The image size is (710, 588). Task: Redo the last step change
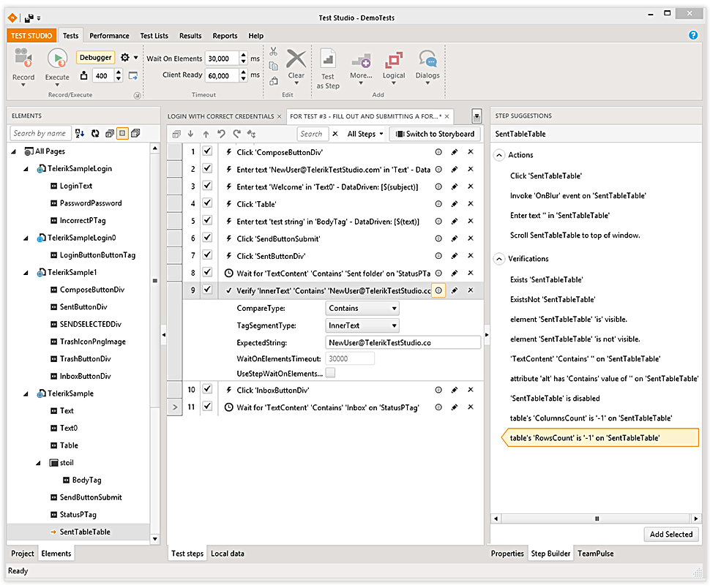236,134
